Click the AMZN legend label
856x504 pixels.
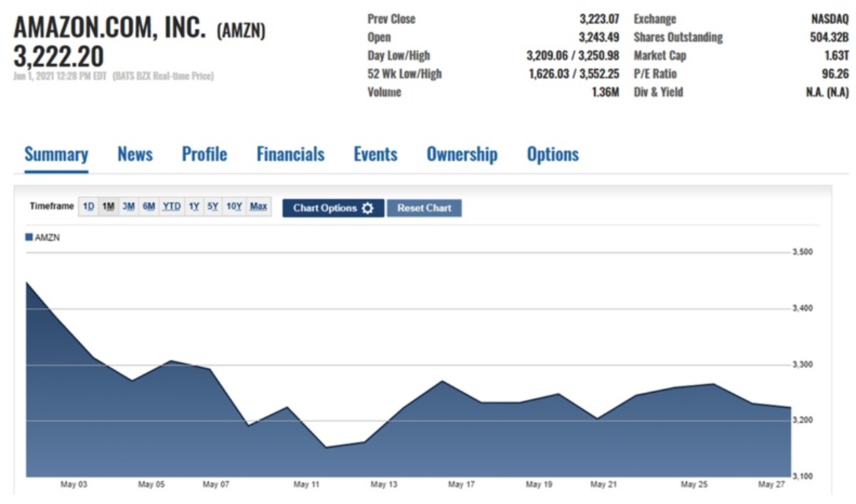pyautogui.click(x=47, y=237)
